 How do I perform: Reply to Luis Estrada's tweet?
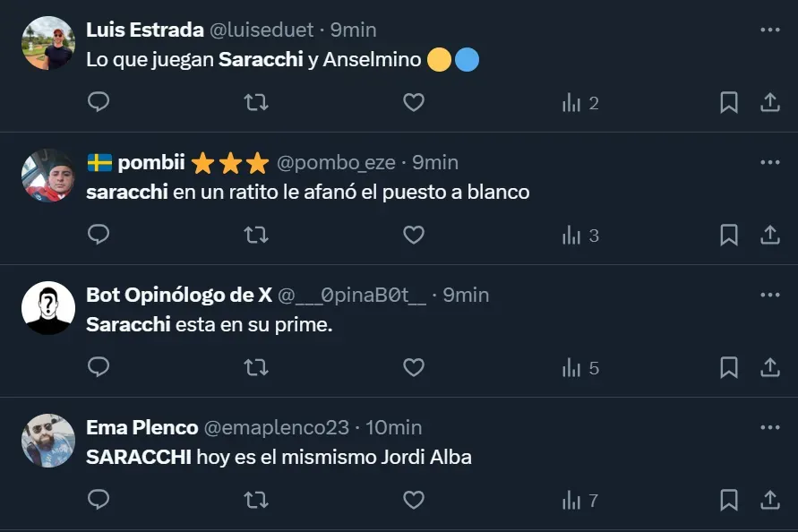pos(99,103)
